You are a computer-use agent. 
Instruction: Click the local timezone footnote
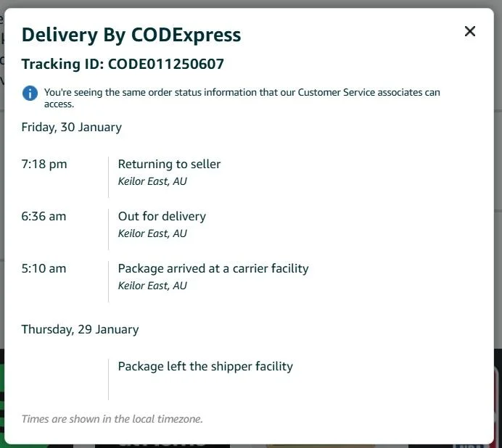(112, 418)
